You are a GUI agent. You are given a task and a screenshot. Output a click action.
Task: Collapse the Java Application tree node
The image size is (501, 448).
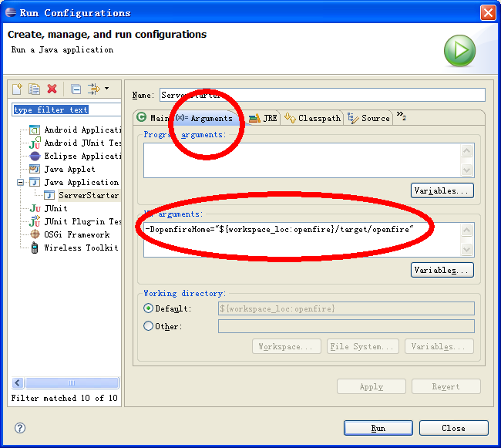coord(21,183)
